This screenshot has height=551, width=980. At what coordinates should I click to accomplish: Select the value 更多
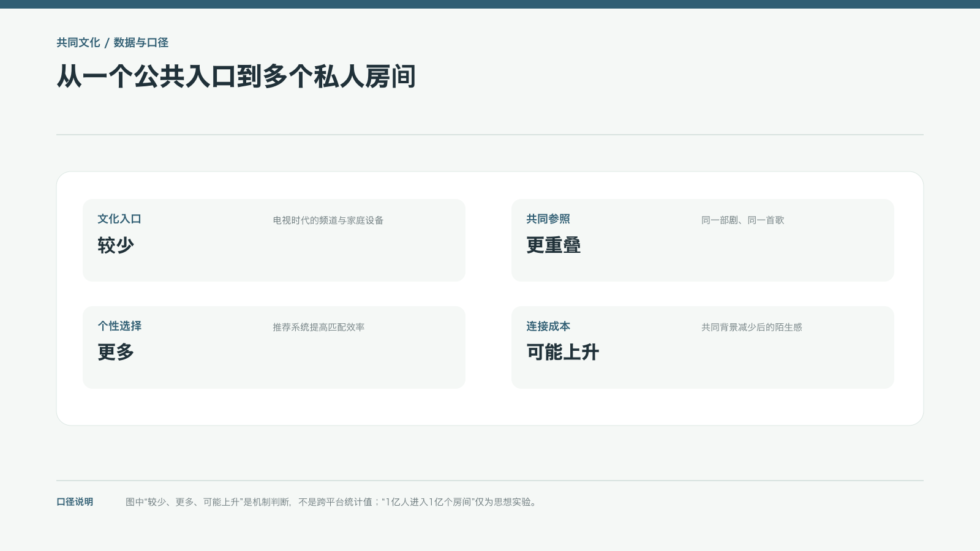(116, 352)
